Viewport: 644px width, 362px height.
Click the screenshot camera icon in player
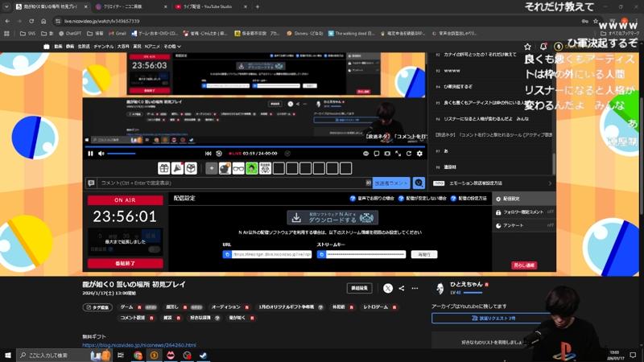(x=387, y=154)
